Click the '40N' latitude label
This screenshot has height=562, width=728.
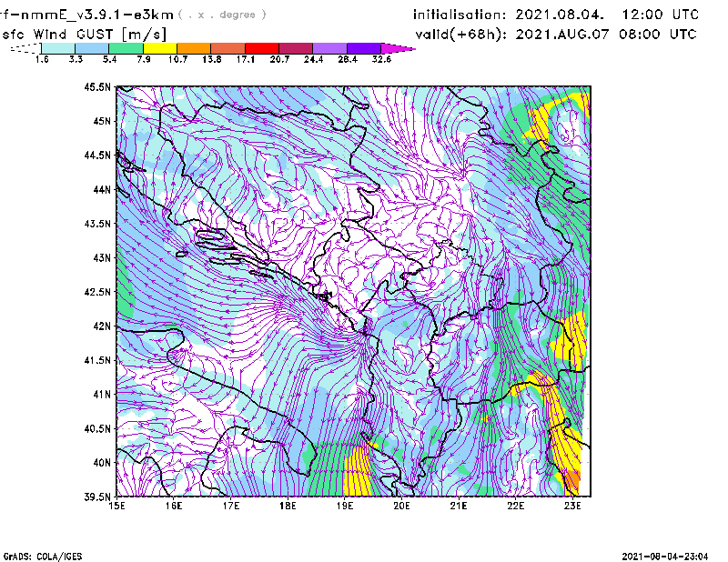(102, 463)
